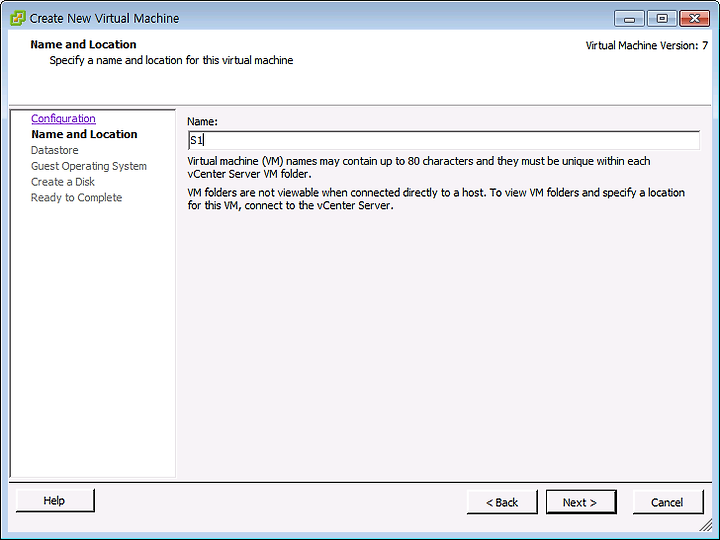Screen dimensions: 720x540
Task: Click the Ready to Complete step
Action: pos(77,197)
